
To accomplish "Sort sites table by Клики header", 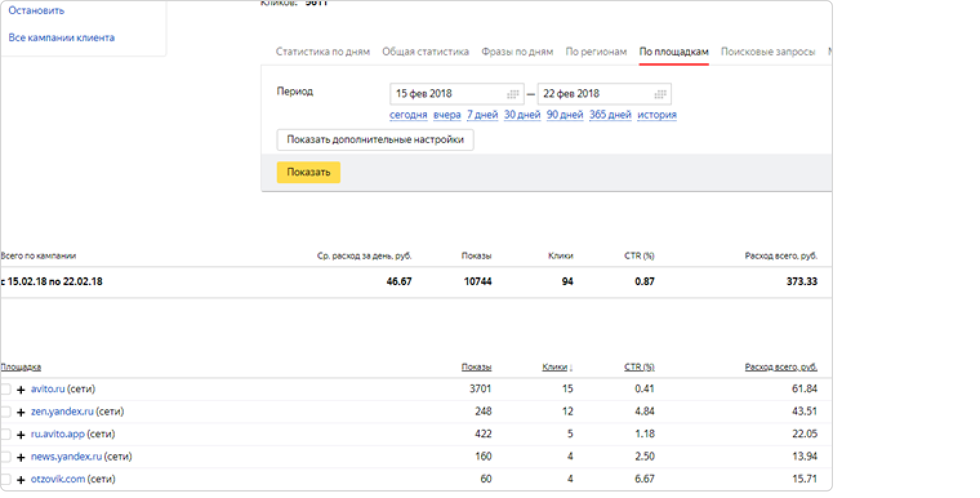I will click(x=554, y=368).
